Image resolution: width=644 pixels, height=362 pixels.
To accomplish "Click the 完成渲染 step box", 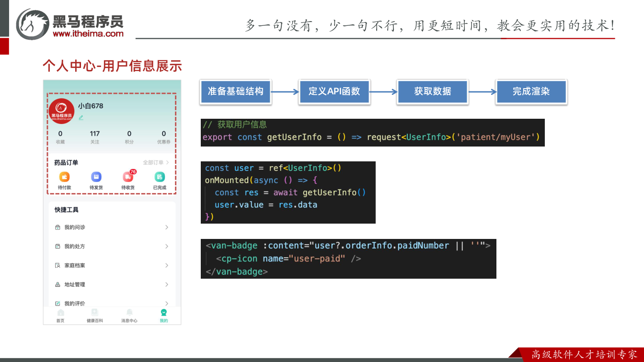I will point(531,92).
